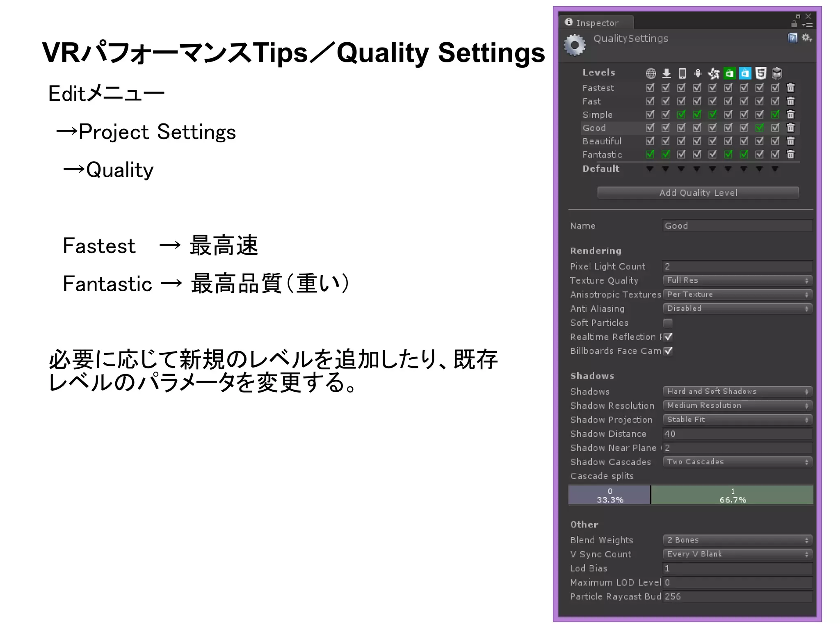Click the Add Quality Level button
The image size is (840, 630).
pyautogui.click(x=698, y=193)
